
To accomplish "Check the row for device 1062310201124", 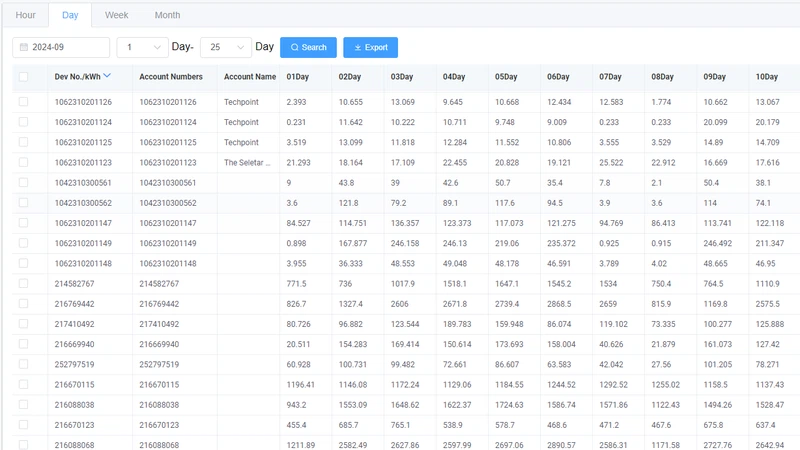I will pos(23,122).
